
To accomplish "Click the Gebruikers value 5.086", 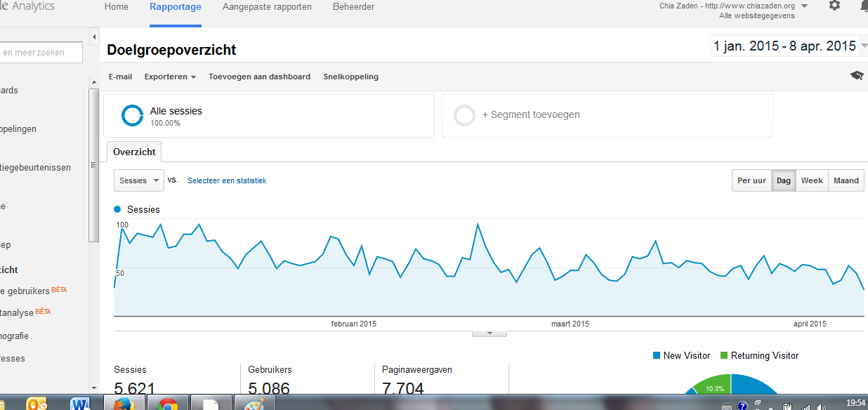I will point(269,390).
